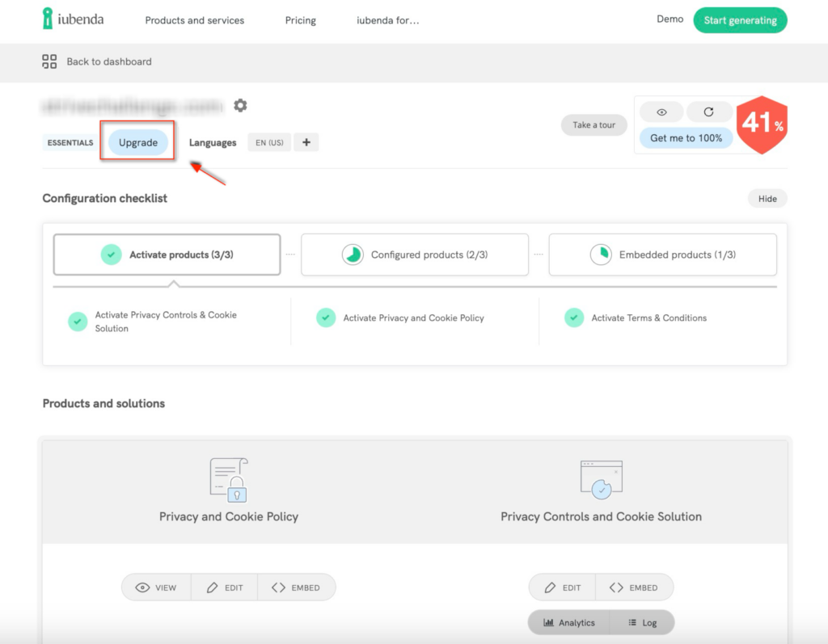Switch to Embedded products (1/3) tab

[x=662, y=255]
